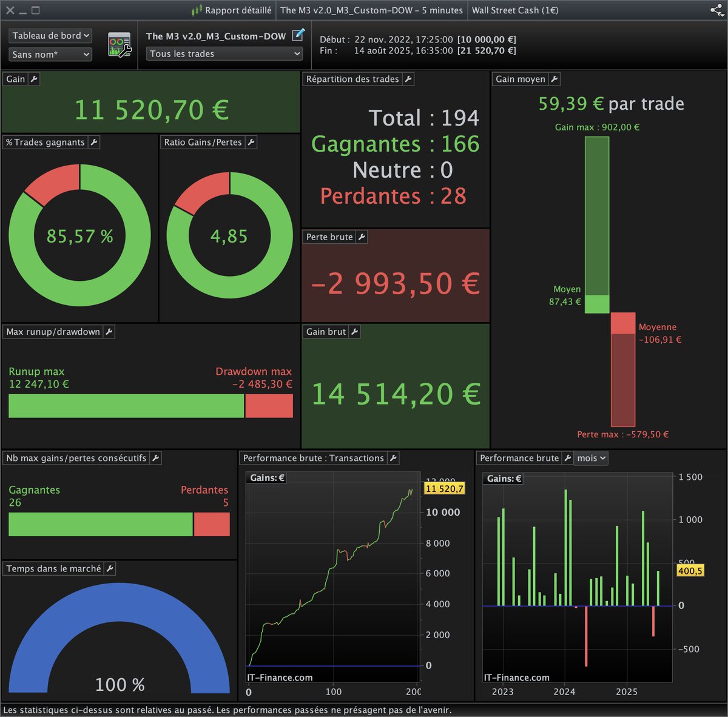Click the share icon in title bar
The image size is (728, 717).
pyautogui.click(x=717, y=10)
